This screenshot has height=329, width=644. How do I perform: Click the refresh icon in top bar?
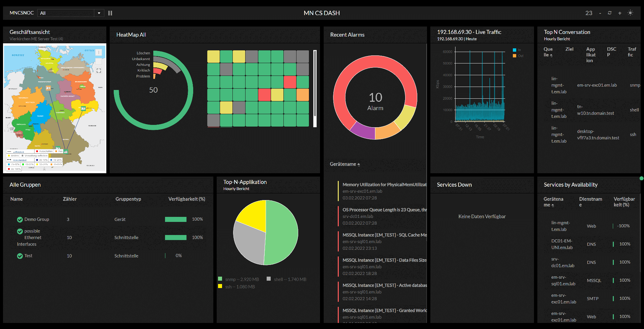(x=609, y=13)
